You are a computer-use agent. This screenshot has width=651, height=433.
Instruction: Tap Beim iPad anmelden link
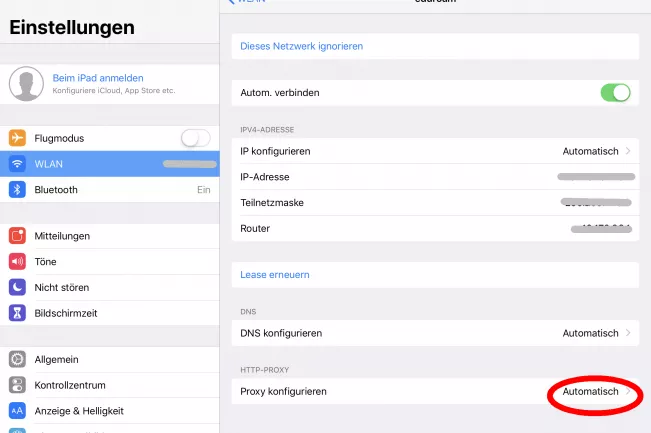[98, 78]
